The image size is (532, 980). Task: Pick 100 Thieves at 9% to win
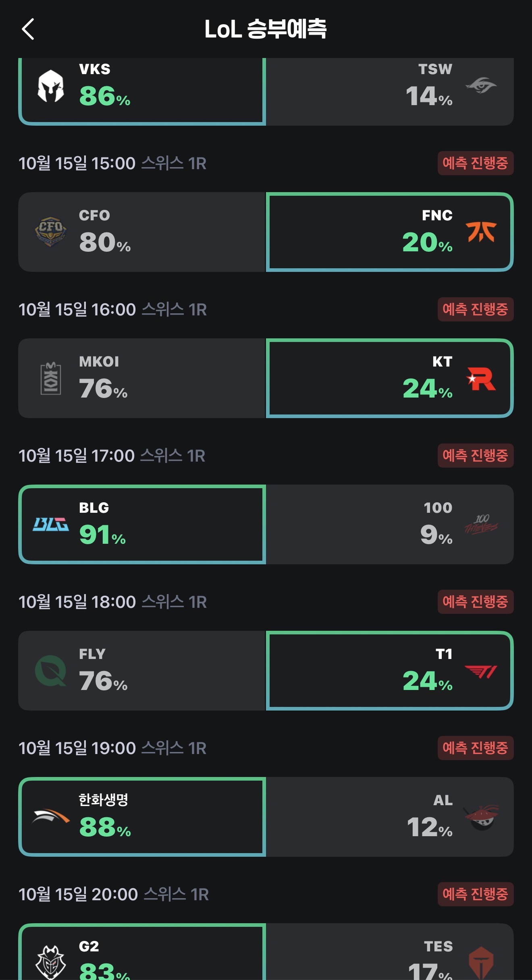tap(390, 524)
